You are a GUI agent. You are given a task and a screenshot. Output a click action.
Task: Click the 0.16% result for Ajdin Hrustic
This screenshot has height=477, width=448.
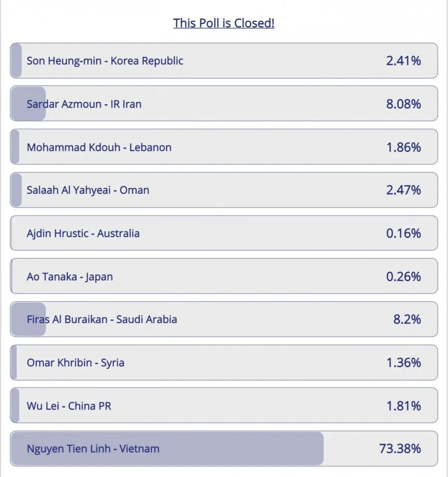point(403,234)
